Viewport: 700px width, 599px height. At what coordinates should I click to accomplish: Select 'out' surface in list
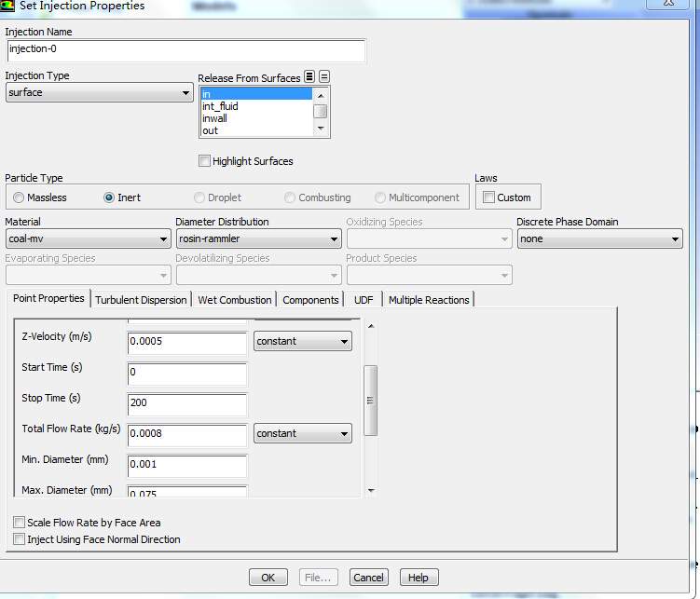pos(256,130)
